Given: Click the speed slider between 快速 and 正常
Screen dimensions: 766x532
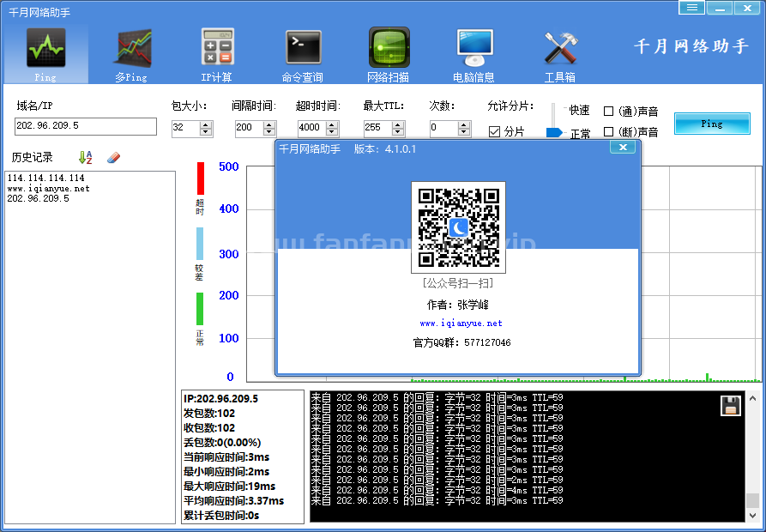Looking at the screenshot, I should [x=554, y=132].
